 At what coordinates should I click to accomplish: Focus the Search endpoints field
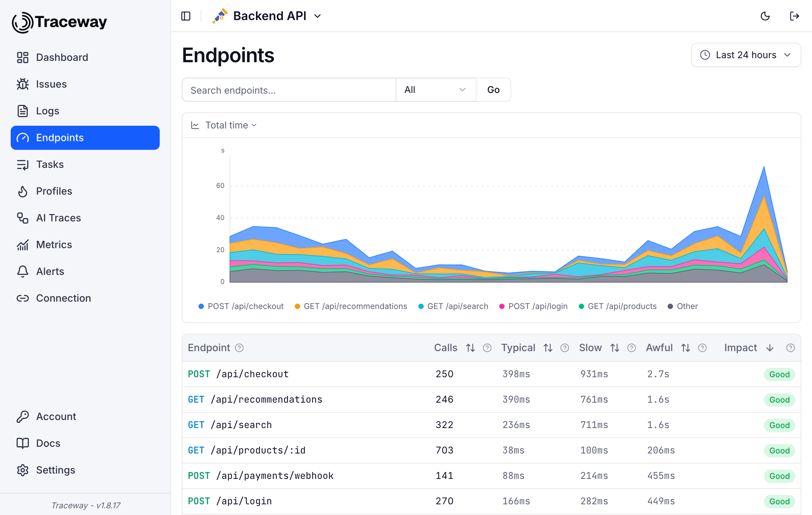coord(289,90)
